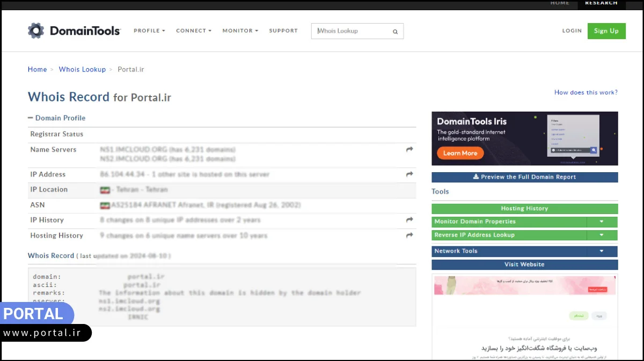Click the share arrow in IP History row
Viewport: 644px width, 361px height.
click(x=409, y=220)
